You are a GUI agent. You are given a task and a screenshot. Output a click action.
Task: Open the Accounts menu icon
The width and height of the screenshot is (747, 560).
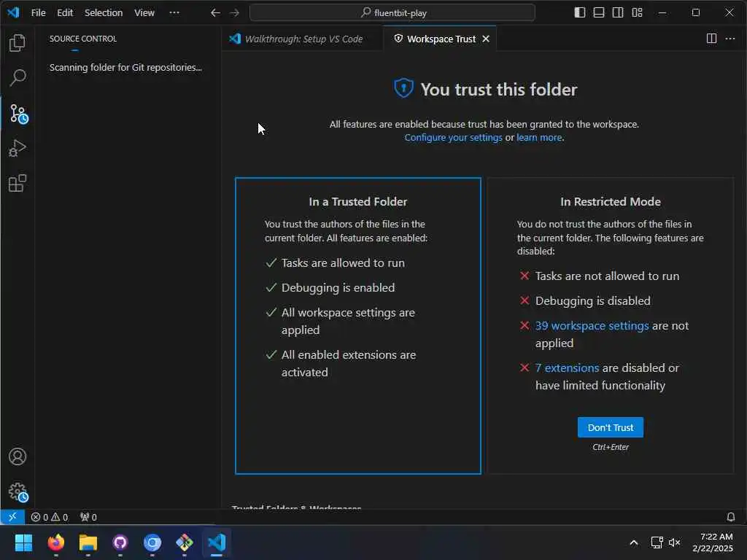(x=18, y=456)
